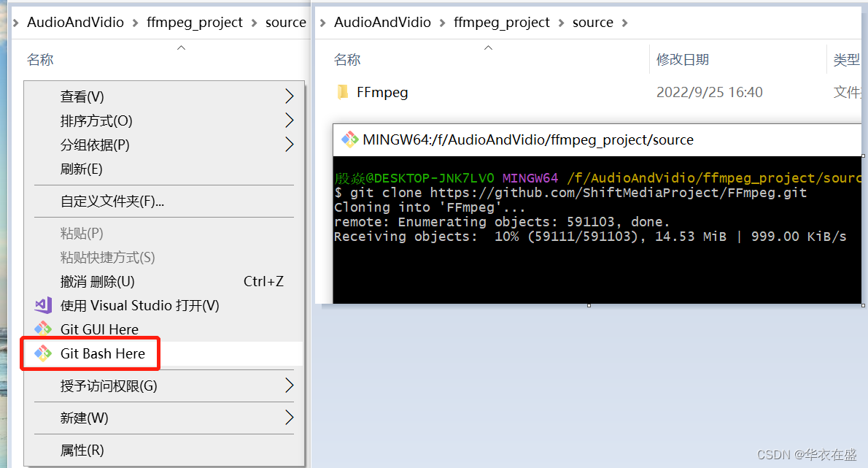Click the sort ascending caret above 名称 column
868x468 pixels.
click(x=181, y=47)
